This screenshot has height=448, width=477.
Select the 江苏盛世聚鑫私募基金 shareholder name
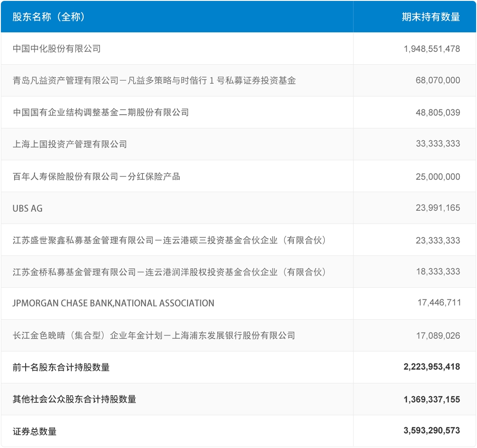(x=169, y=240)
